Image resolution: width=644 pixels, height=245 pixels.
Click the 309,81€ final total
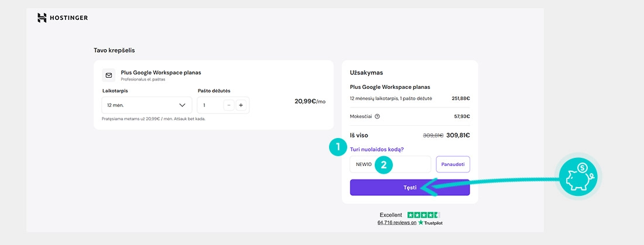[458, 136]
